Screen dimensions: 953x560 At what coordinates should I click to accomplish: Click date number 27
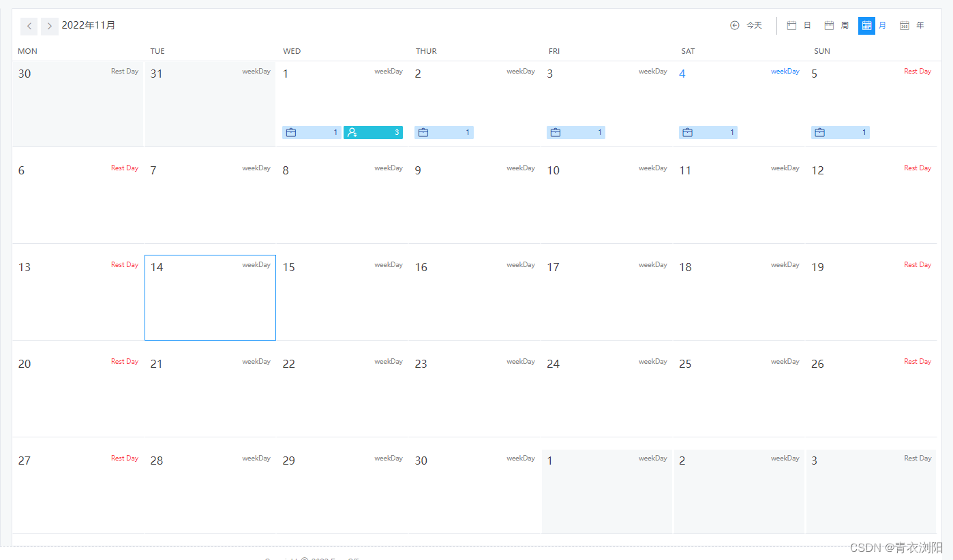[x=25, y=461]
